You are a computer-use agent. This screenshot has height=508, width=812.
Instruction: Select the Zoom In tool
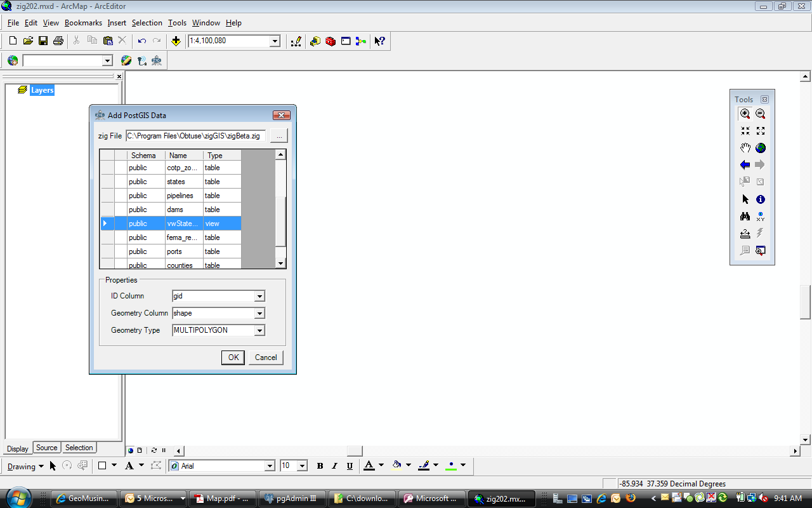[745, 114]
